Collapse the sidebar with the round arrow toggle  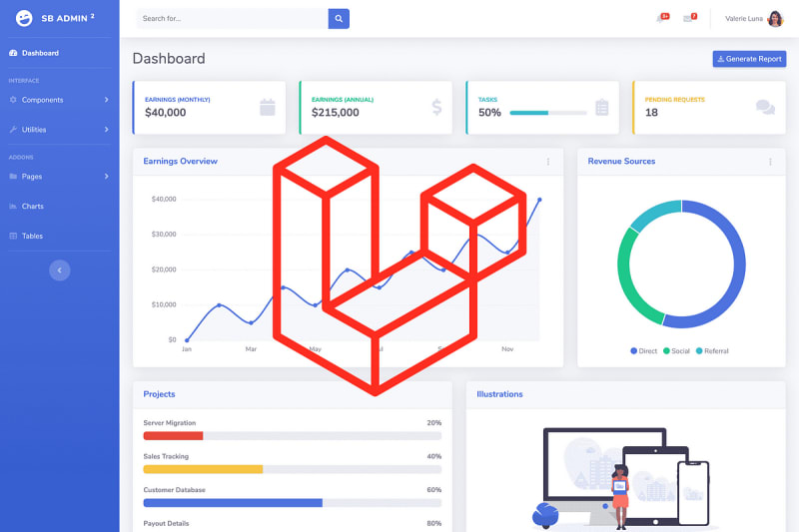60,269
